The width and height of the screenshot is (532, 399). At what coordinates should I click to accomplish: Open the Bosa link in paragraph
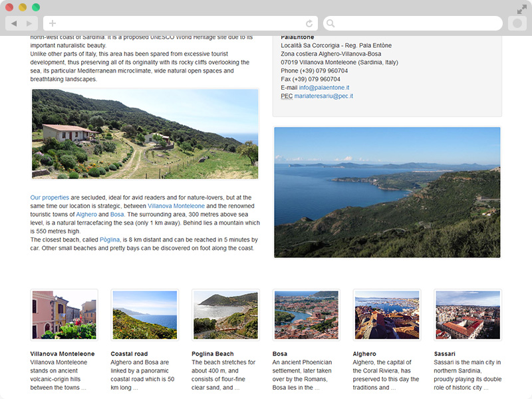coord(117,214)
